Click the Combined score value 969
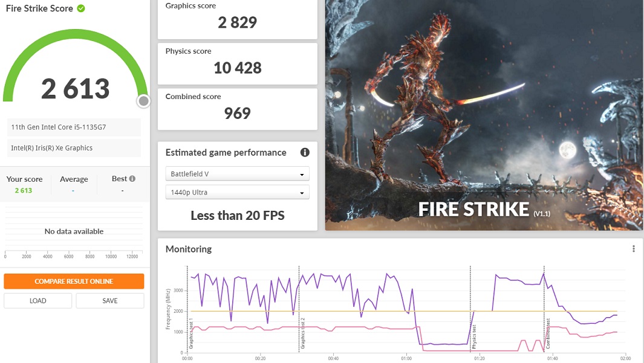Viewport: 644px width, 363px height. coord(238,113)
